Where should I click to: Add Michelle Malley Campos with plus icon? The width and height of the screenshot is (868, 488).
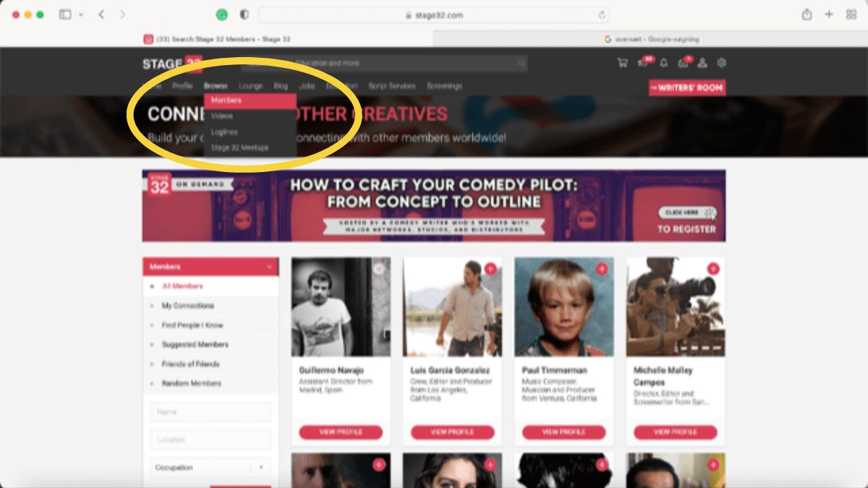pos(713,269)
